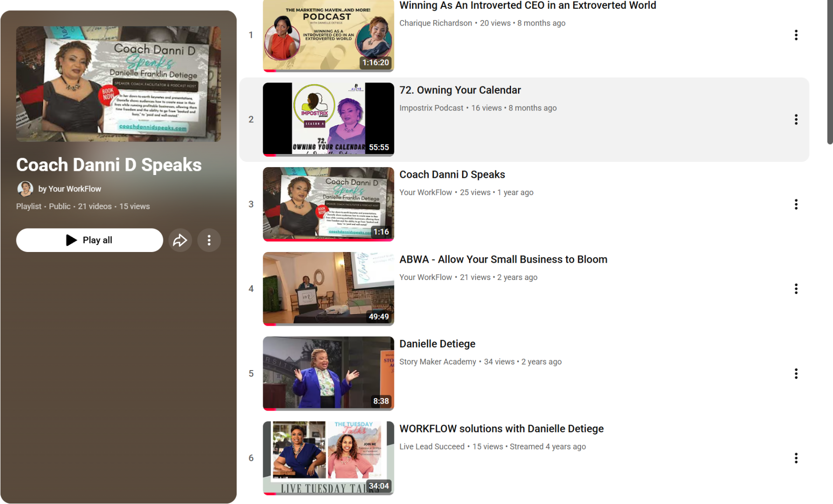Visit Impostrix Podcast channel
Image resolution: width=833 pixels, height=504 pixels.
point(431,108)
